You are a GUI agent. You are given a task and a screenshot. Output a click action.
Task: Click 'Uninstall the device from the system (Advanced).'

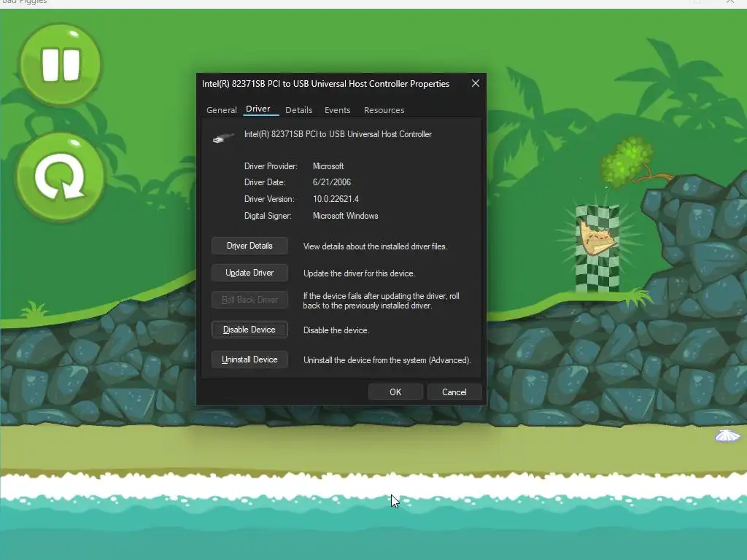coord(387,360)
